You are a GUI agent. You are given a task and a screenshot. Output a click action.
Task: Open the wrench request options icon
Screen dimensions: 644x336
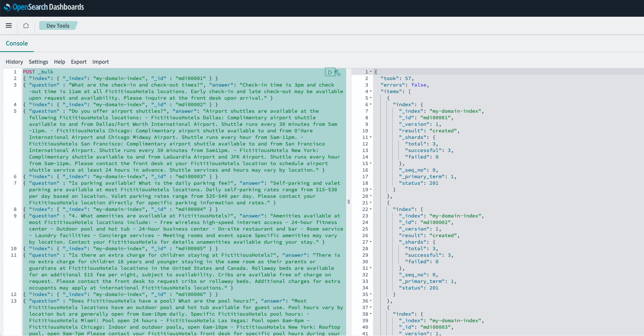[x=337, y=72]
